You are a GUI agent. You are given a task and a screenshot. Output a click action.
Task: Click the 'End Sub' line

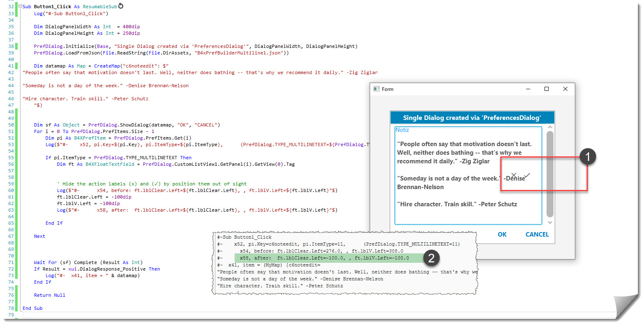32,308
